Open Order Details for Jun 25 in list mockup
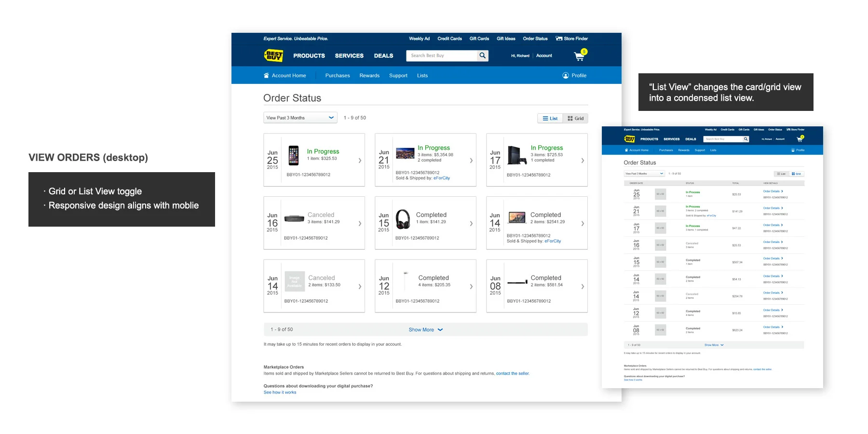The height and width of the screenshot is (434, 868). tap(773, 191)
